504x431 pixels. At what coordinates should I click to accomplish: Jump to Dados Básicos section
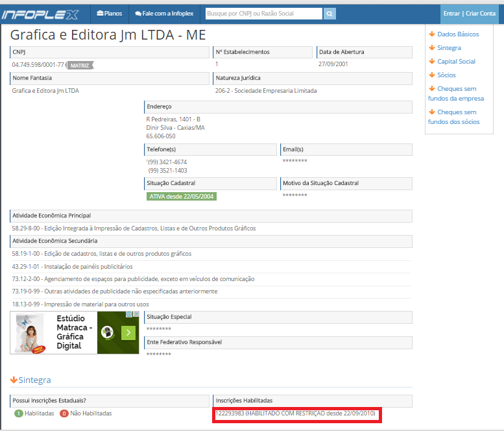(457, 34)
